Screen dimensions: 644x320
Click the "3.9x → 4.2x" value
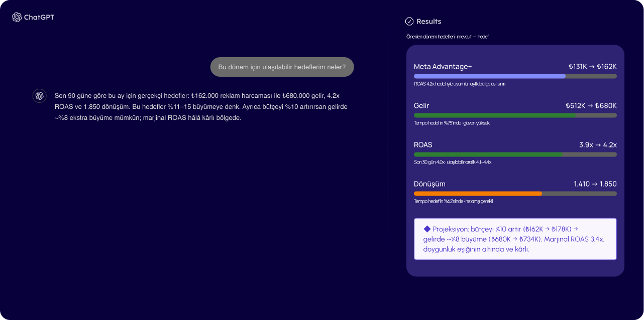click(598, 144)
